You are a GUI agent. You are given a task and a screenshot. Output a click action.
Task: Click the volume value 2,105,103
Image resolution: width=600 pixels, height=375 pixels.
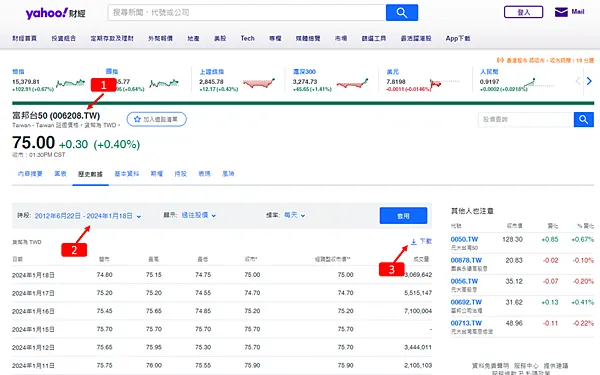pyautogui.click(x=418, y=365)
